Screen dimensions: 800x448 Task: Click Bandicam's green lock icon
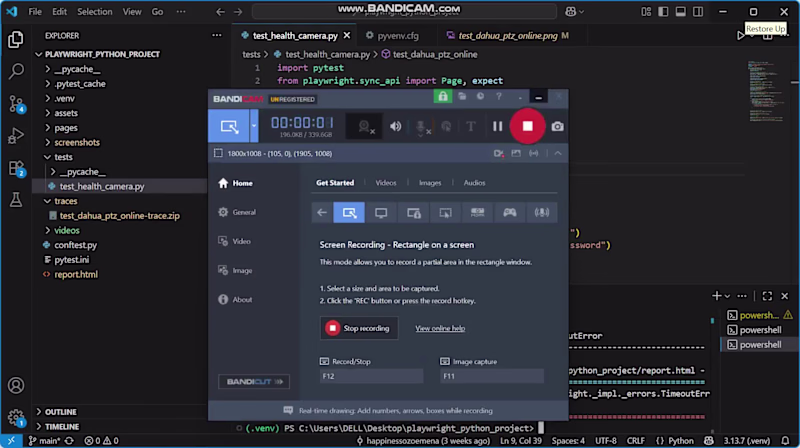[442, 96]
